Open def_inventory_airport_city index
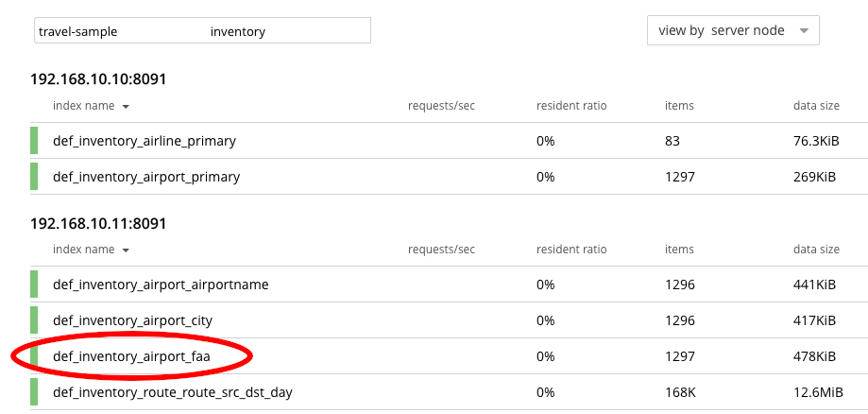Screen dimensions: 868x414 click(132, 320)
